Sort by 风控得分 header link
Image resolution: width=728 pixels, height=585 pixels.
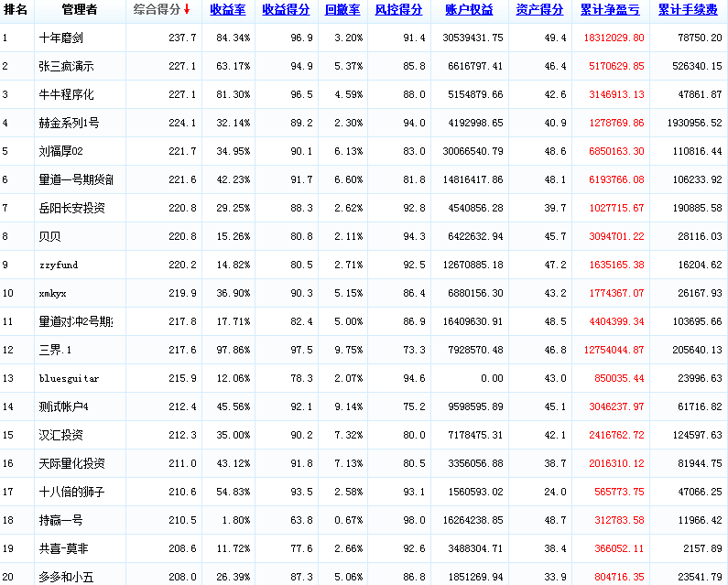[x=398, y=10]
